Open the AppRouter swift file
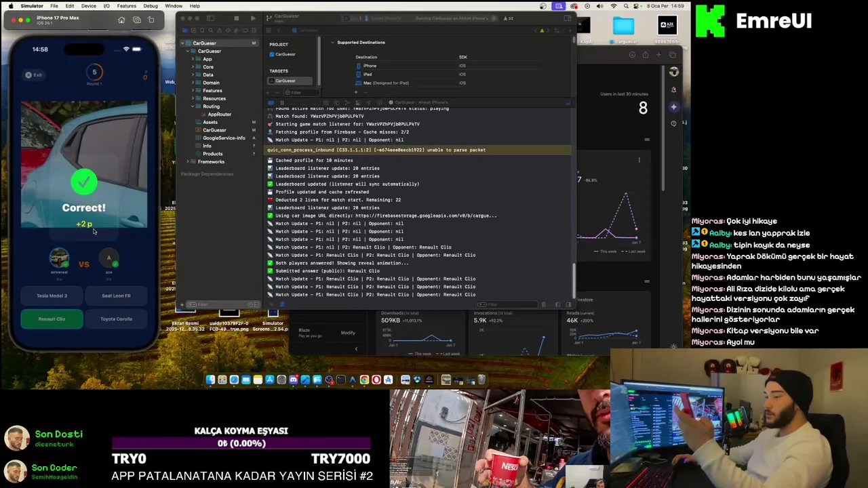 pyautogui.click(x=219, y=115)
